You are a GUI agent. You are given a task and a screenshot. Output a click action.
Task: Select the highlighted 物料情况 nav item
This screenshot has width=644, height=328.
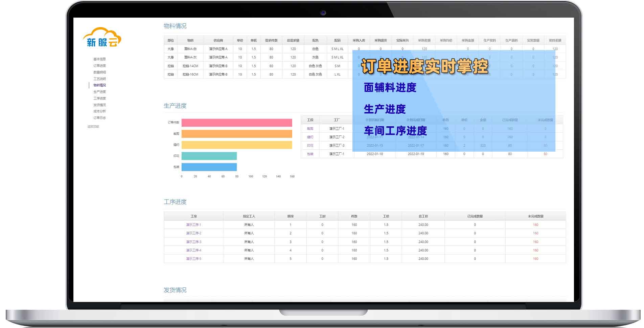point(99,86)
